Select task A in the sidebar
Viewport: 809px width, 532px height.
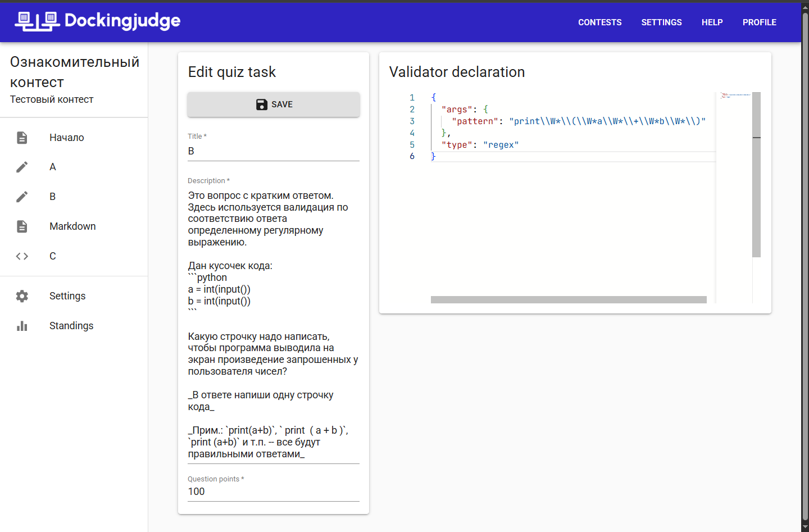coord(74,167)
